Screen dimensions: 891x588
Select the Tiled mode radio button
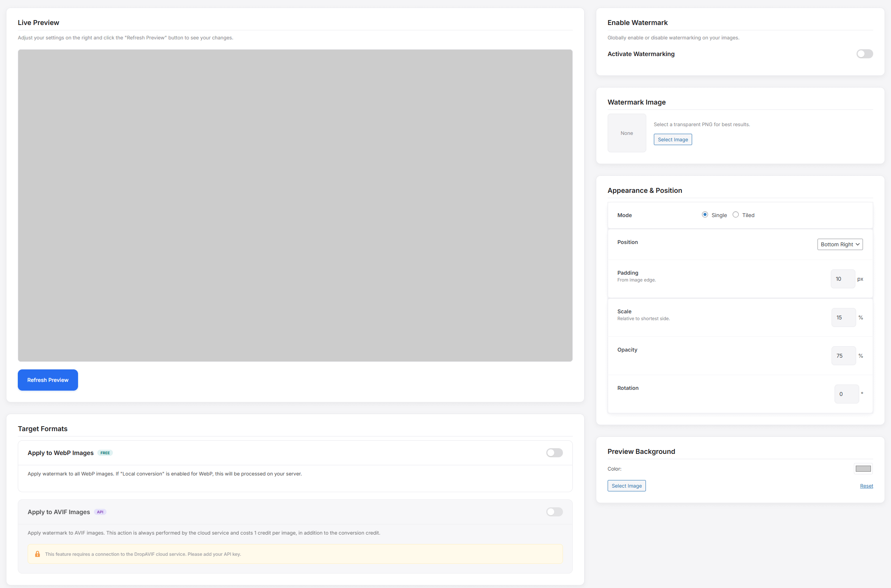(735, 215)
